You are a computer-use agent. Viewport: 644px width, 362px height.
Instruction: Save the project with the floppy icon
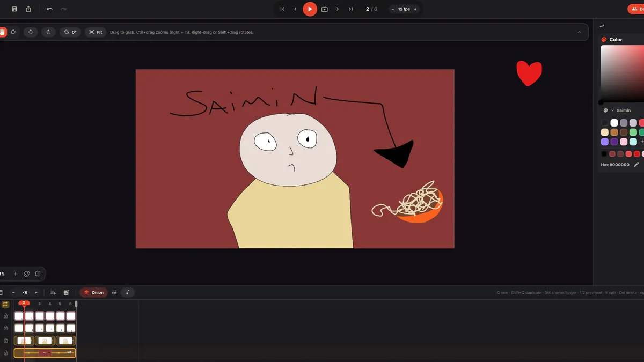[14, 9]
